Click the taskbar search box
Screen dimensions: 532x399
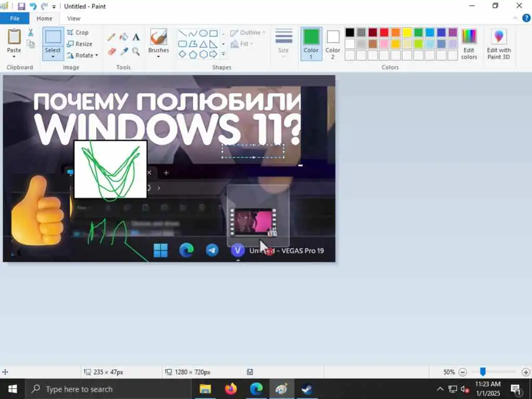click(109, 389)
